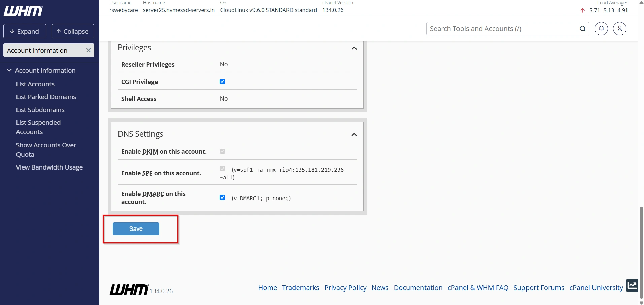Follow the Home footer link

pyautogui.click(x=268, y=288)
